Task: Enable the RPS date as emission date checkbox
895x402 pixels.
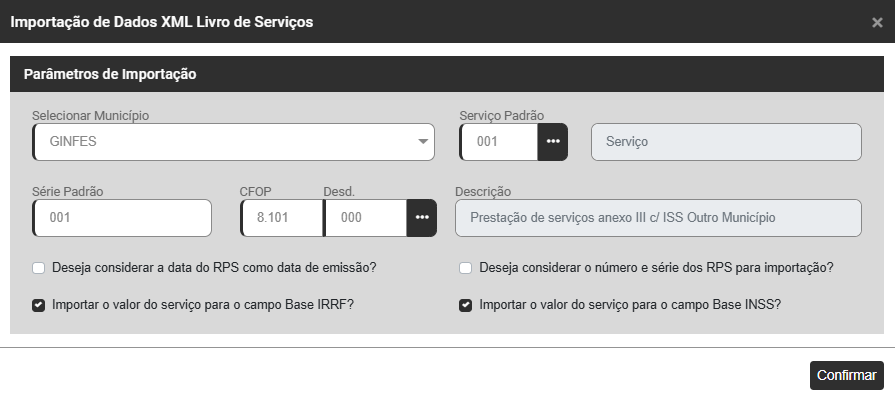Action: pos(38,268)
